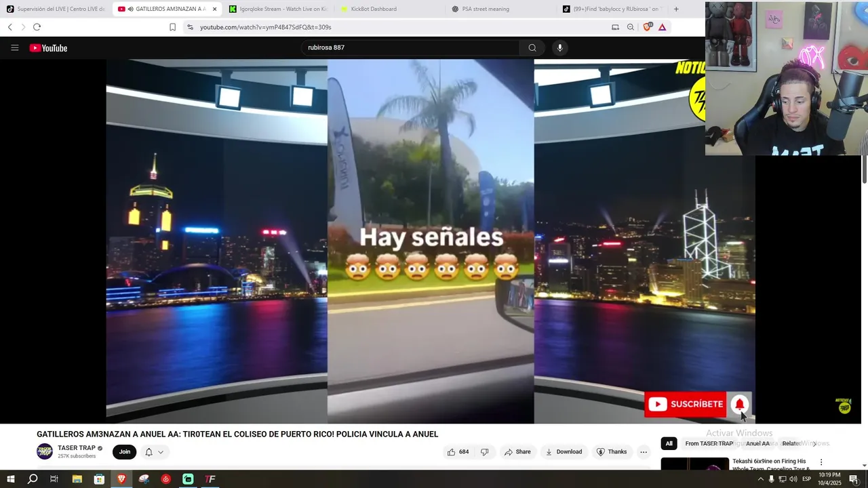Open site settings icon in address bar
The width and height of the screenshot is (868, 488).
(190, 27)
